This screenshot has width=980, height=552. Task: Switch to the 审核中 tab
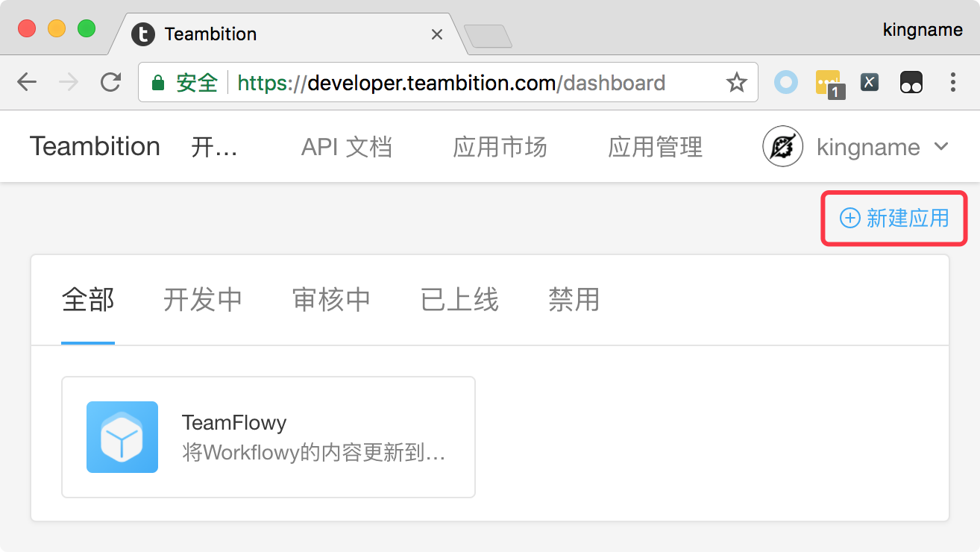[332, 300]
